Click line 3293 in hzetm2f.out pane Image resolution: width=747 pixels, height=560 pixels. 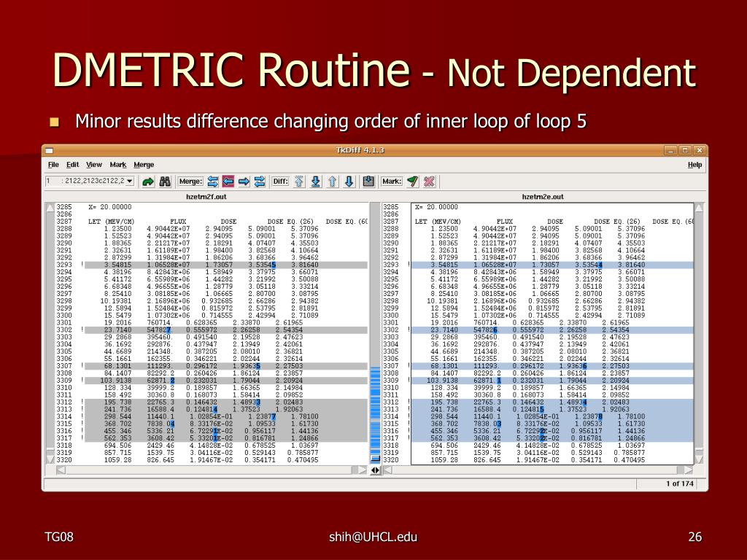pyautogui.click(x=226, y=265)
